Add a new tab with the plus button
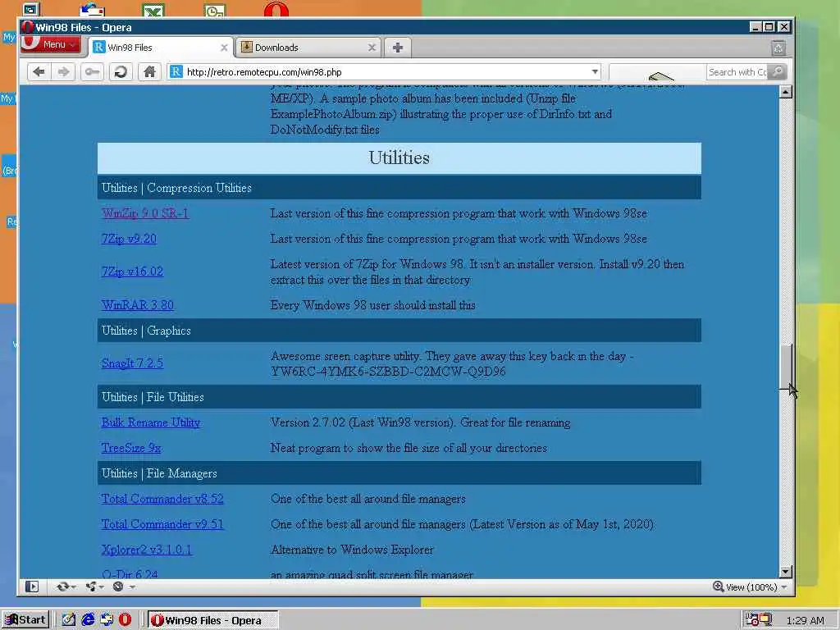The width and height of the screenshot is (840, 630). pos(398,48)
